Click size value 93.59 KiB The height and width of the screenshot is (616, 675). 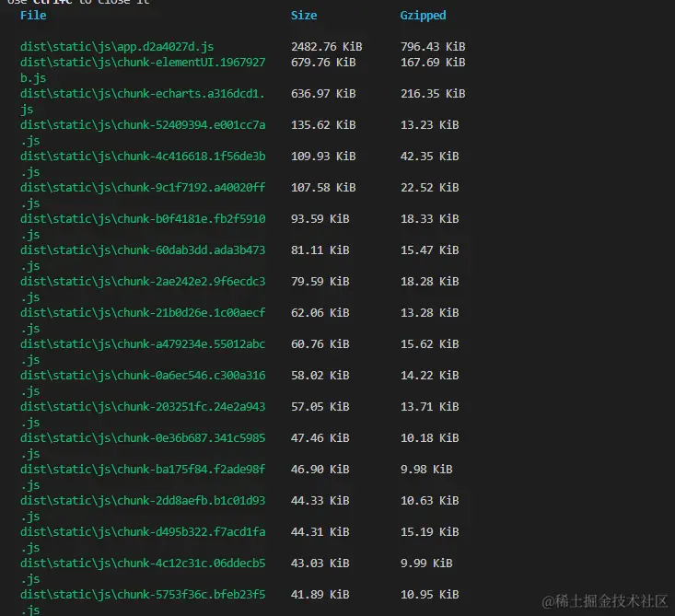coord(320,219)
